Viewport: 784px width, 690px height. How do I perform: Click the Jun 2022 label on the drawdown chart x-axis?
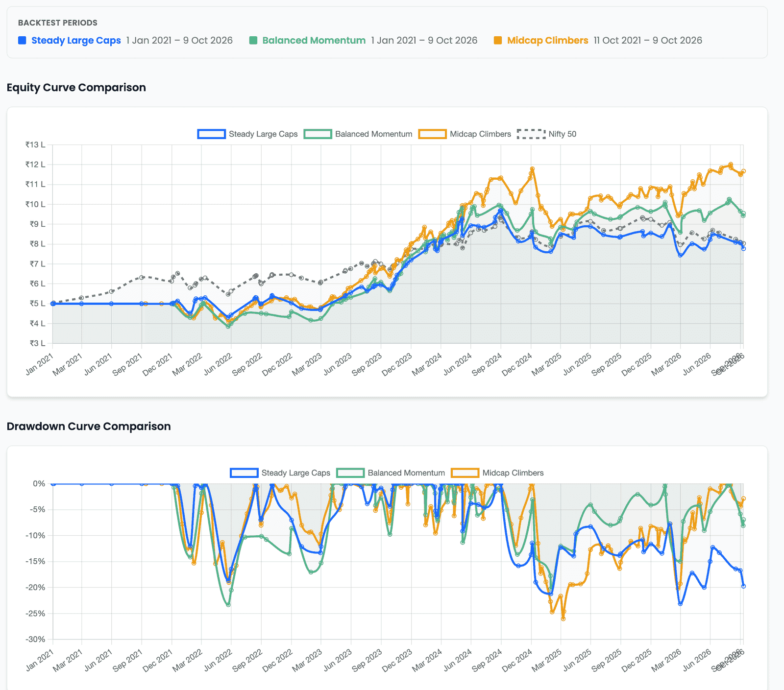click(x=218, y=660)
